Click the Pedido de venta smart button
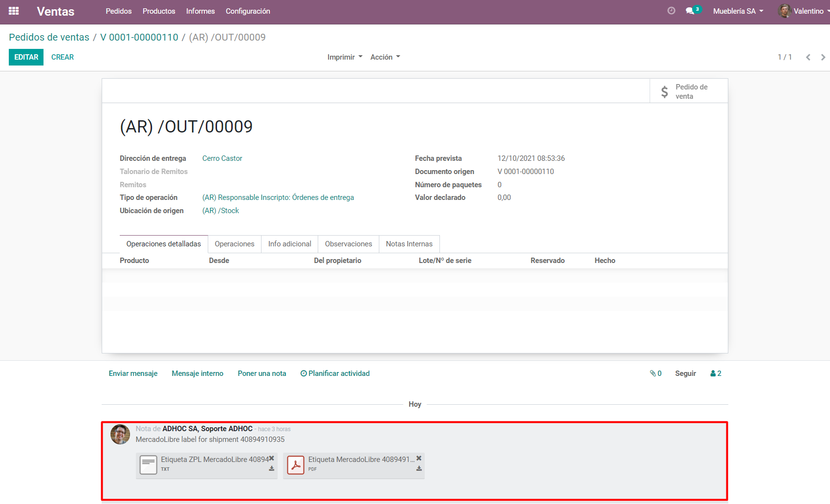 tap(688, 91)
